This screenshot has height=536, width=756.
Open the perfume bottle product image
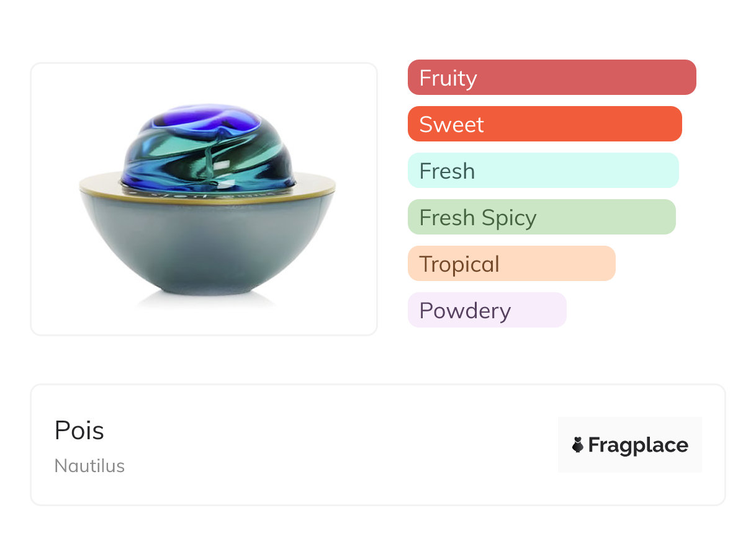point(204,199)
